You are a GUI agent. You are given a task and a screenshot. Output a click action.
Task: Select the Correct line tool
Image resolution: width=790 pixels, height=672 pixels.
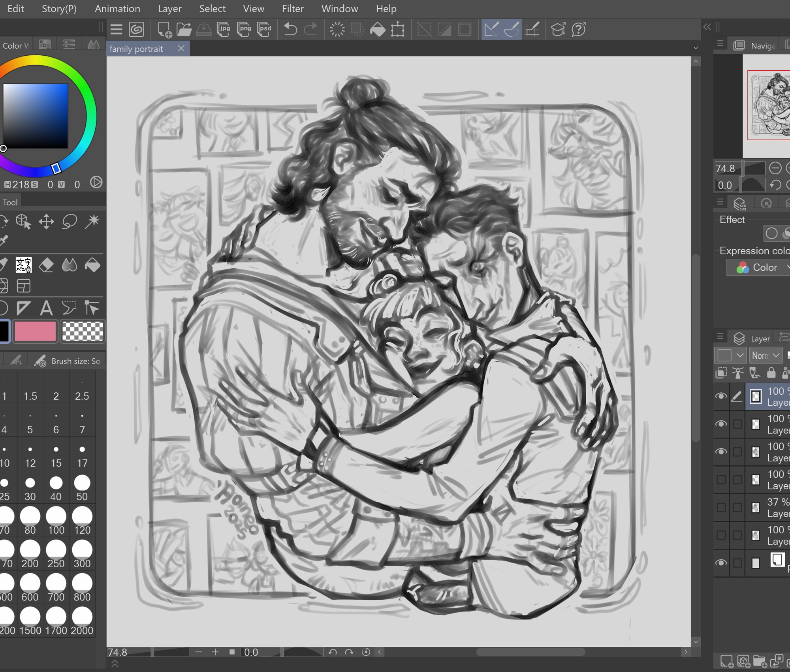pyautogui.click(x=92, y=308)
